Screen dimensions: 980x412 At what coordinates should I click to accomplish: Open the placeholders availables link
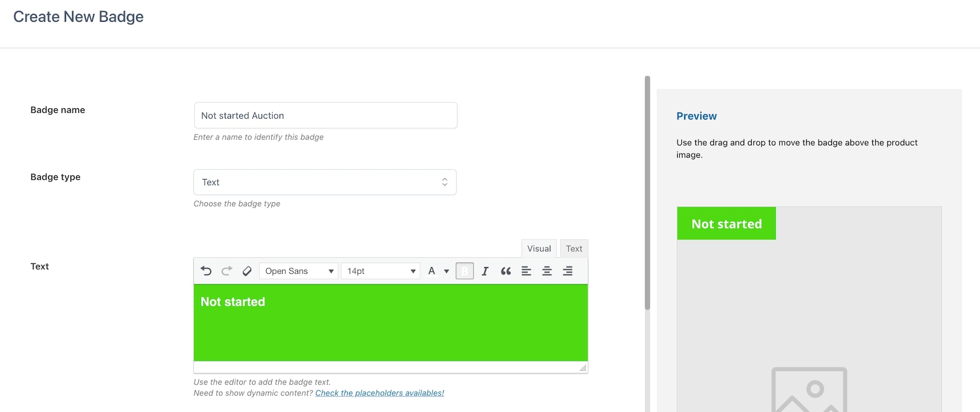[x=380, y=393]
